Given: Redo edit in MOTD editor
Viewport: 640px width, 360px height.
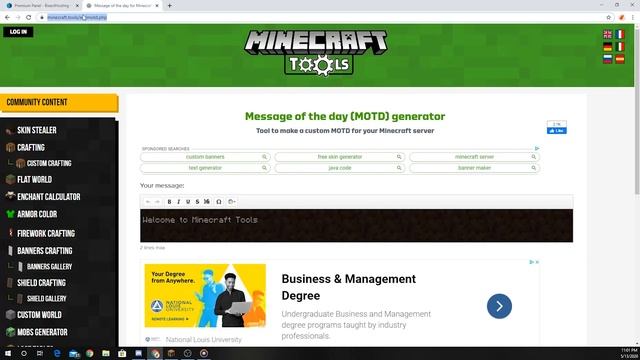Looking at the screenshot, I should [x=157, y=202].
